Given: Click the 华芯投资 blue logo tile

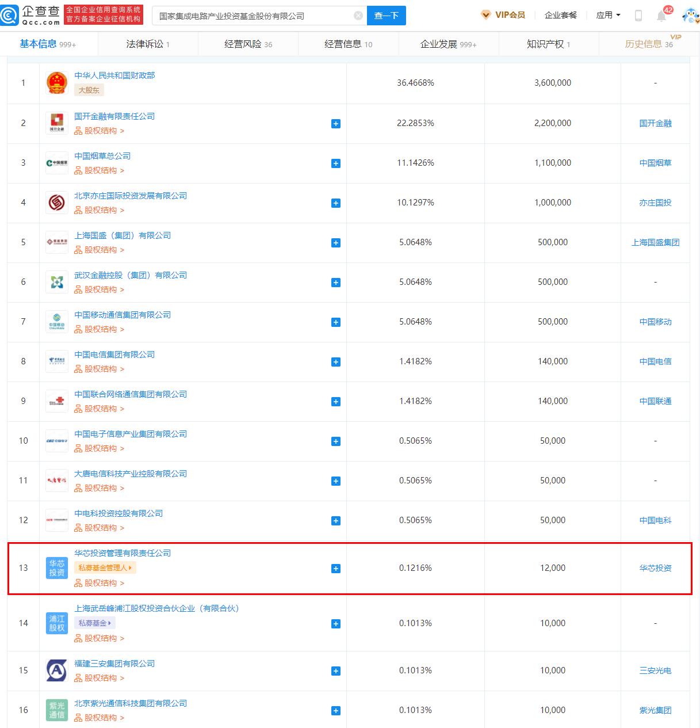Looking at the screenshot, I should [57, 568].
